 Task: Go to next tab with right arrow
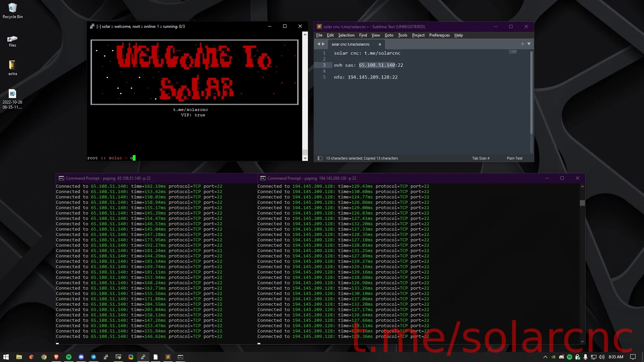click(323, 44)
